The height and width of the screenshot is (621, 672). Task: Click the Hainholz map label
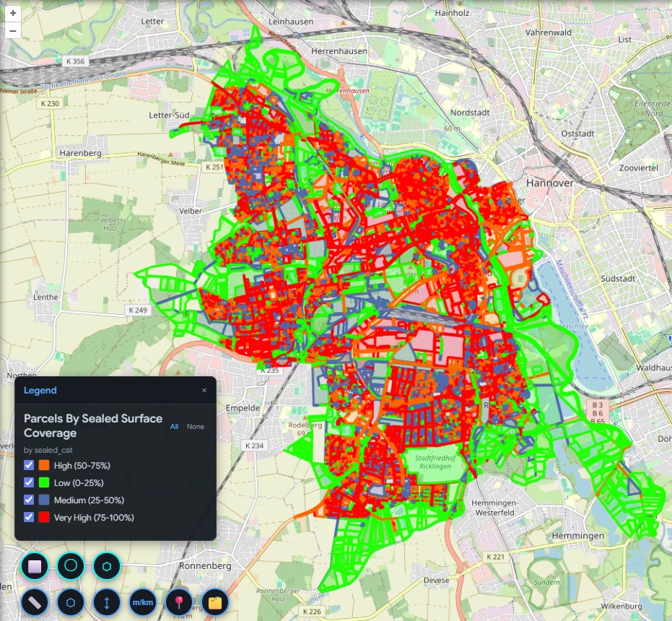click(x=452, y=13)
